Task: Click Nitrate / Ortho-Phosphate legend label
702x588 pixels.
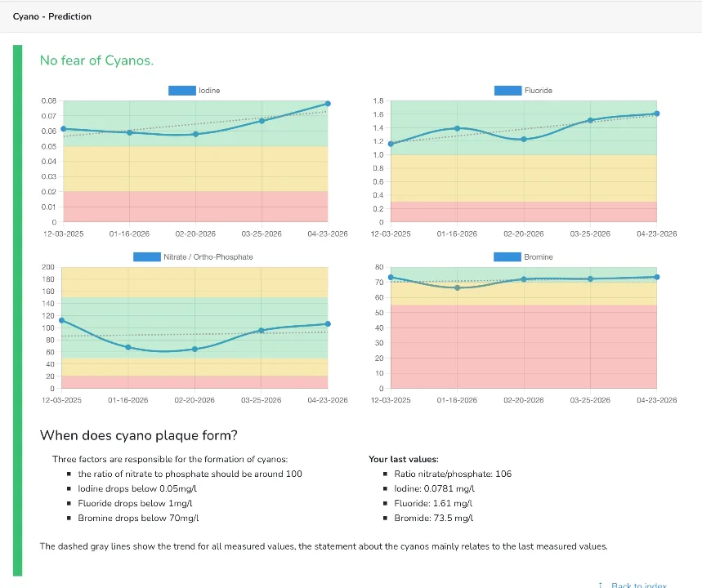Action: [x=208, y=257]
